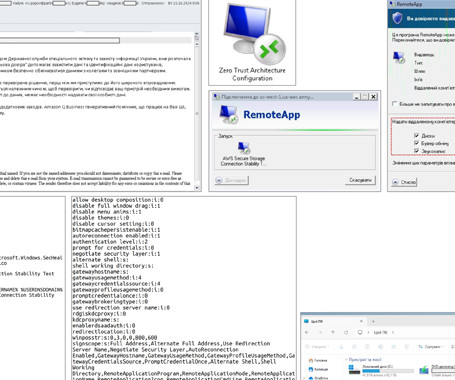Viewport: 455px width, 380px height.
Task: Click the green connection progress bar in RemoteApp
Action: 295,130
